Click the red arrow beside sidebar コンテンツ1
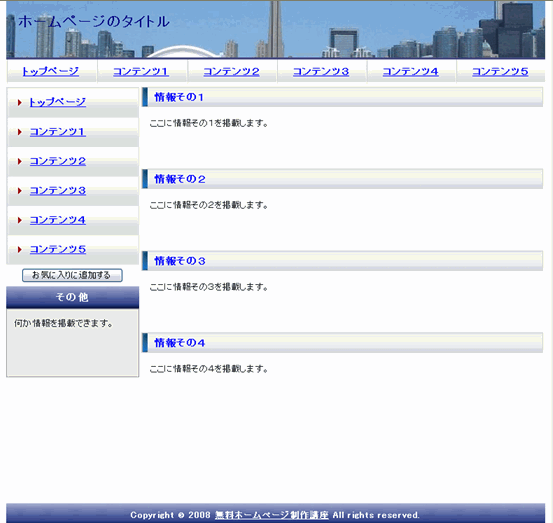 (x=20, y=132)
